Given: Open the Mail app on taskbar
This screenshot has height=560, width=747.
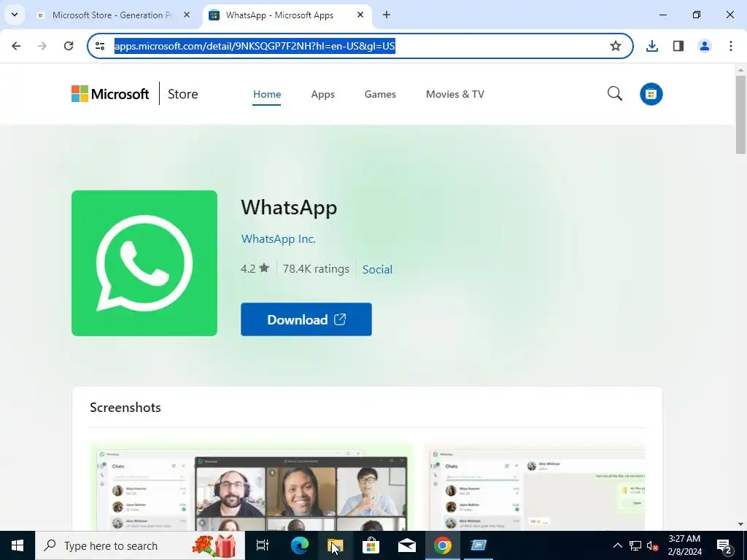Looking at the screenshot, I should coord(407,545).
